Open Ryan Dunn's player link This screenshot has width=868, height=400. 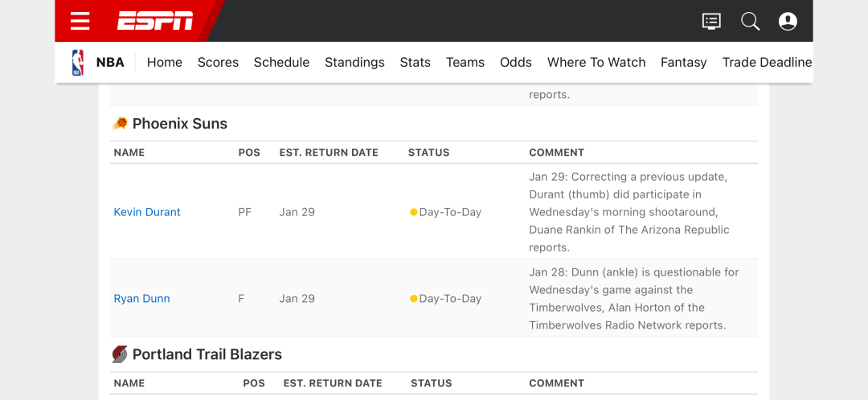[x=141, y=299]
